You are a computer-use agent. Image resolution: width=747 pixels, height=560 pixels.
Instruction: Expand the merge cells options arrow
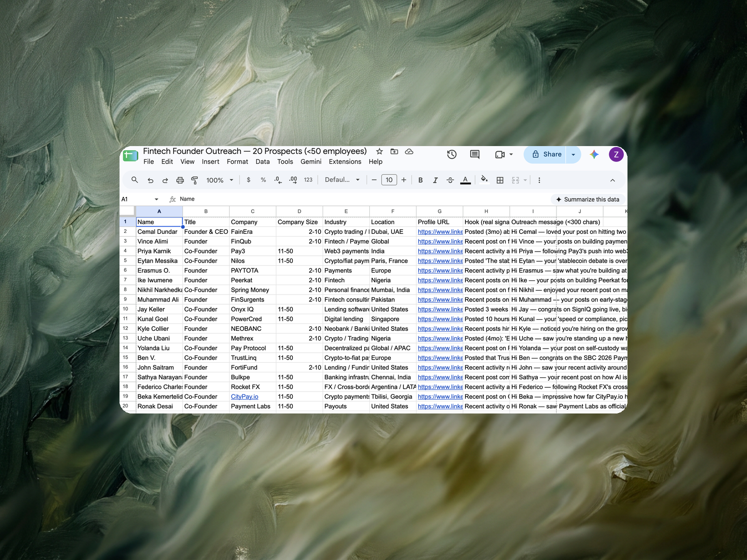tap(525, 180)
